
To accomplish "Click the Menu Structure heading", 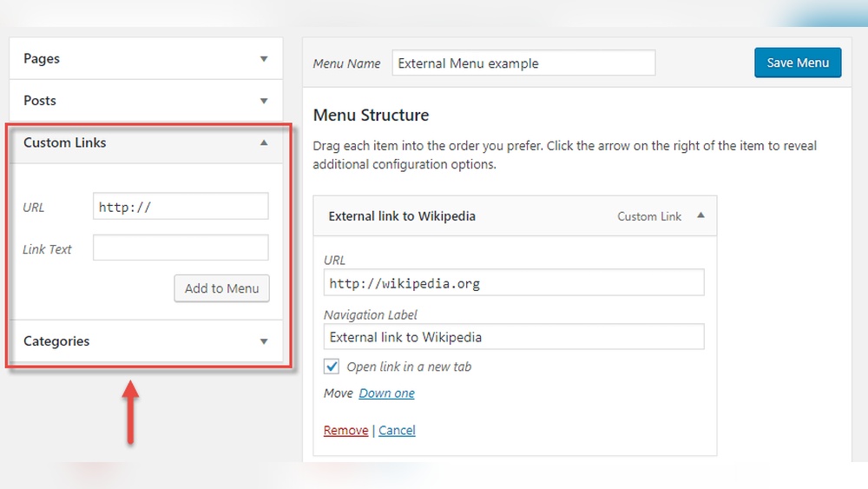I will 371,116.
